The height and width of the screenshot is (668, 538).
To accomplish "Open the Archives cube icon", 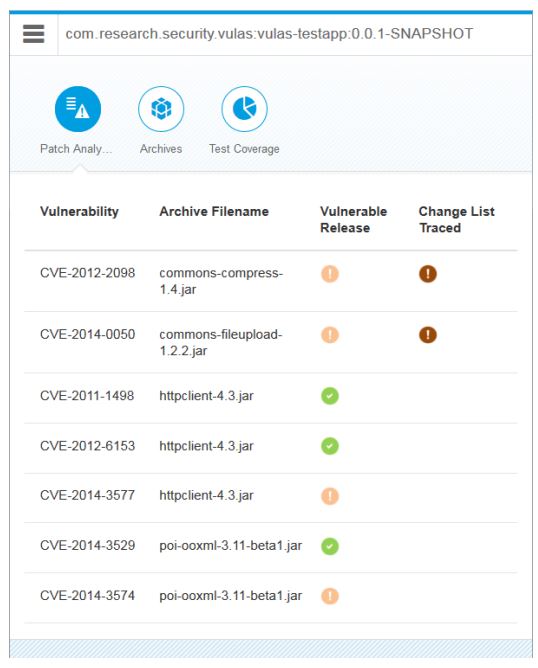I will [x=161, y=109].
